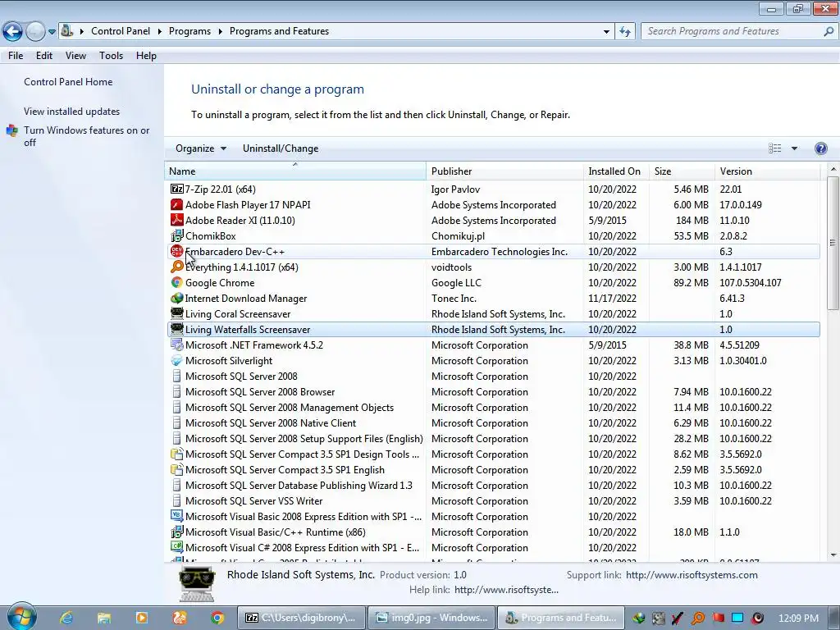
Task: Expand breadcrumb arrow after Programs
Action: click(x=220, y=31)
